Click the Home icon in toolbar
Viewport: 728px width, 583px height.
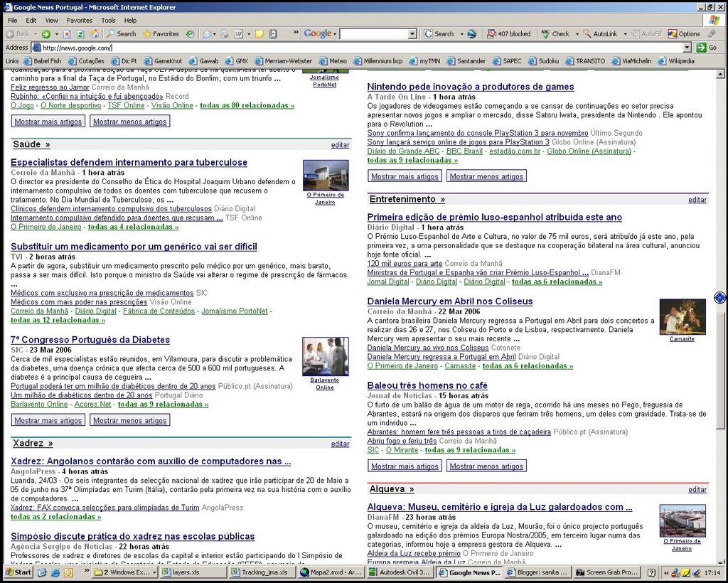(95, 34)
